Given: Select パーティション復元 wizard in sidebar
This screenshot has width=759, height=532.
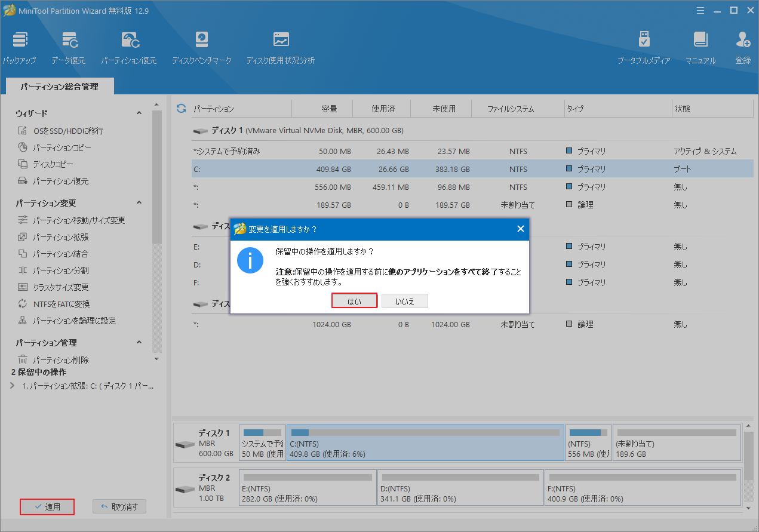Looking at the screenshot, I should pyautogui.click(x=53, y=181).
